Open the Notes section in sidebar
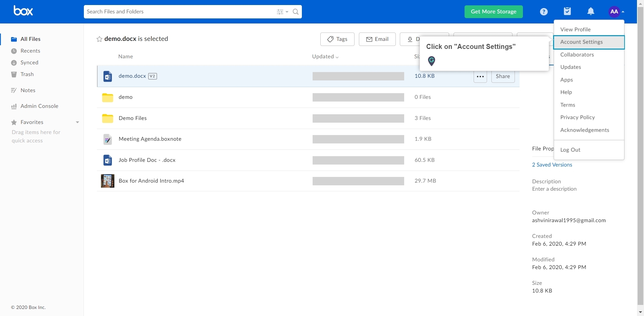 [28, 90]
